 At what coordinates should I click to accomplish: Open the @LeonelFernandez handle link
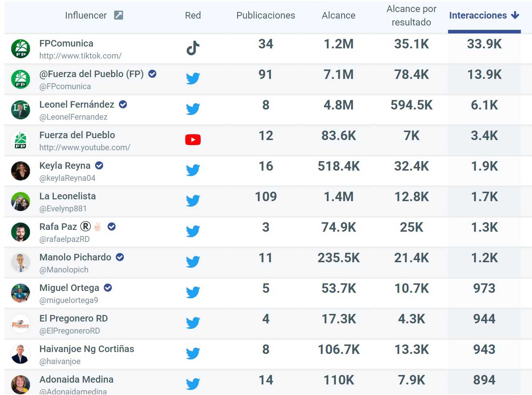[x=73, y=117]
